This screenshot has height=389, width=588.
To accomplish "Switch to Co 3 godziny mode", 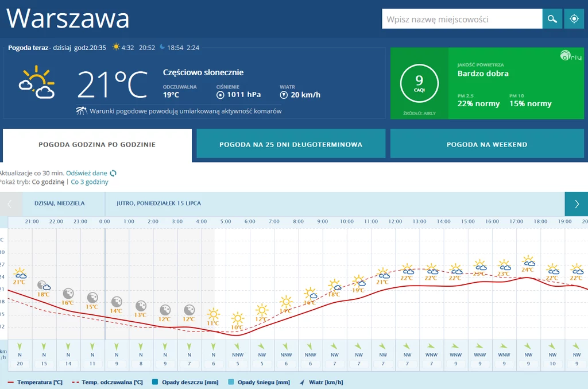I will pos(90,182).
